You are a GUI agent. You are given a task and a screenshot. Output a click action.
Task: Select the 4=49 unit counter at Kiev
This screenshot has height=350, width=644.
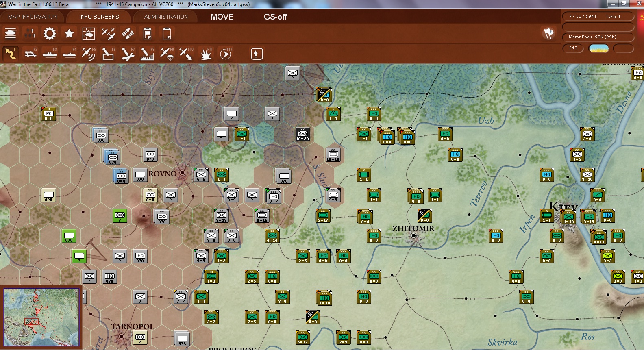568,217
